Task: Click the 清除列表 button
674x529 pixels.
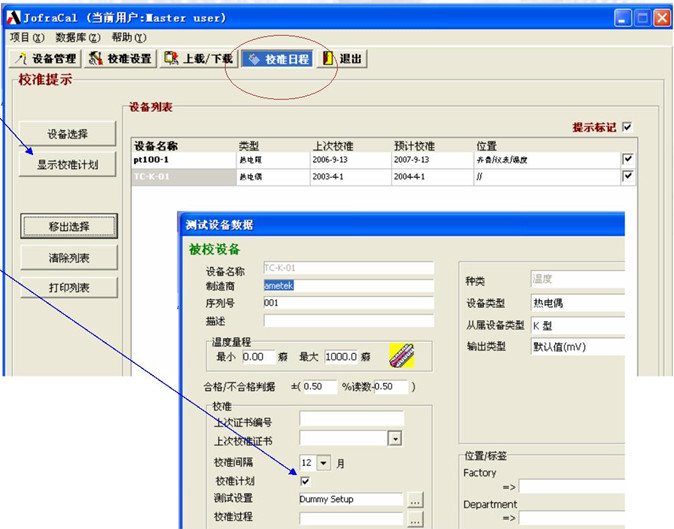Action: click(69, 257)
